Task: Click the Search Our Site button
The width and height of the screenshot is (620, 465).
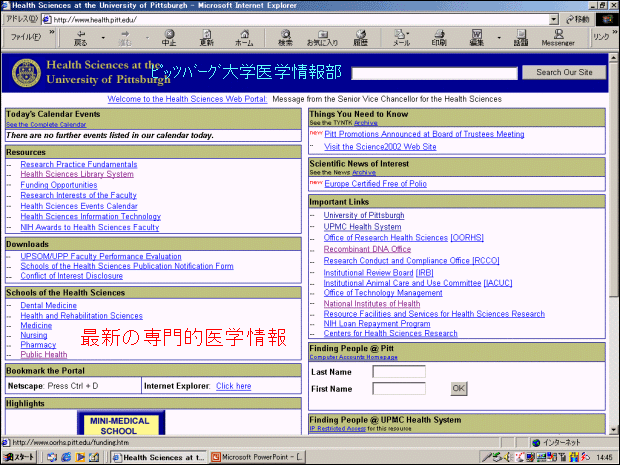Action: [x=564, y=72]
